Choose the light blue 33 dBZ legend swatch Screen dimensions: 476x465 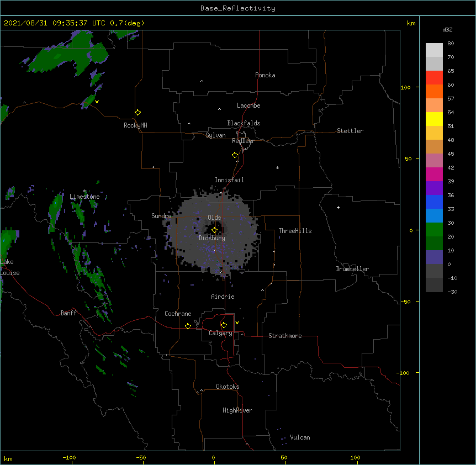(434, 216)
